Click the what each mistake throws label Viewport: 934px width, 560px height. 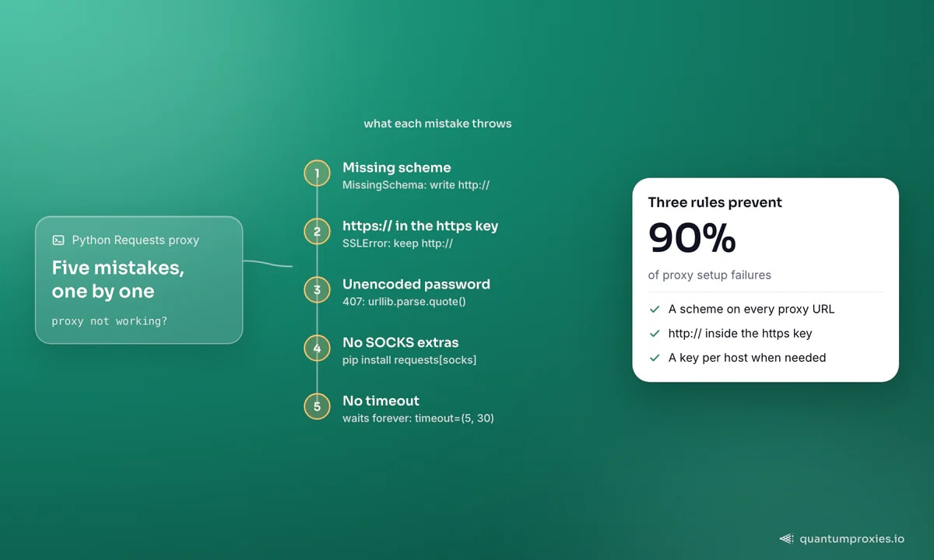click(437, 124)
